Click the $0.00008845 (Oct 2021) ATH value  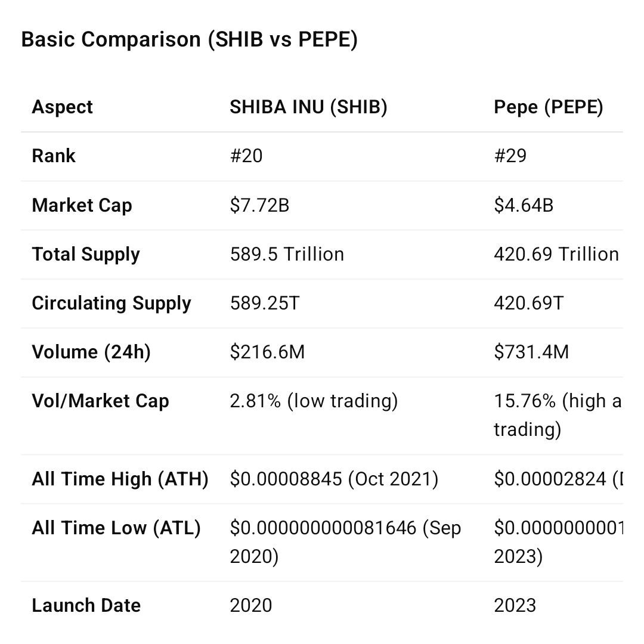coord(334,479)
